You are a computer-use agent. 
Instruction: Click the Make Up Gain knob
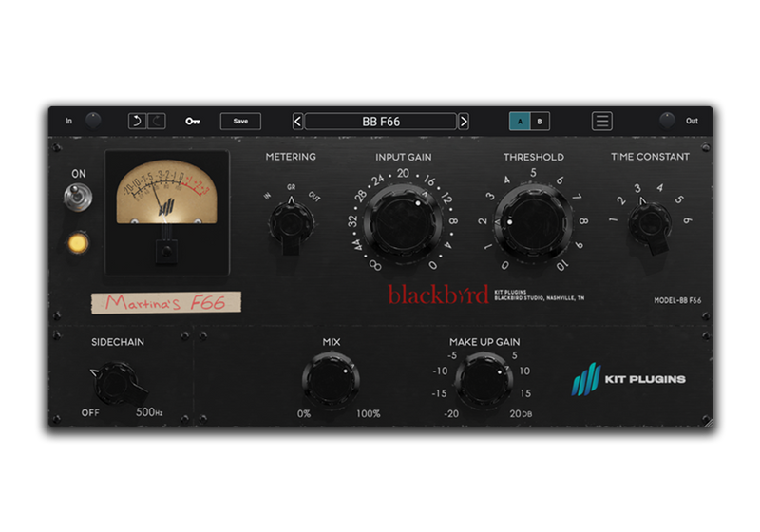(x=484, y=381)
